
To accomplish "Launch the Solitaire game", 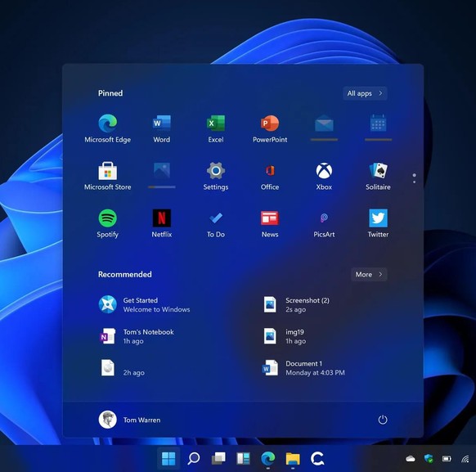I will 378,176.
